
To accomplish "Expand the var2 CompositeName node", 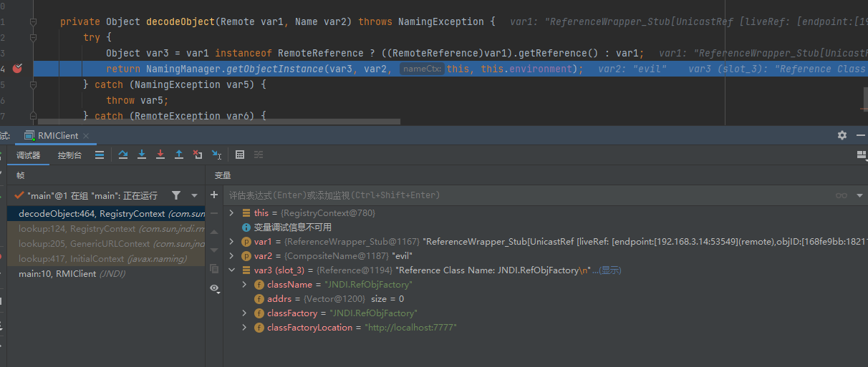I will [231, 256].
